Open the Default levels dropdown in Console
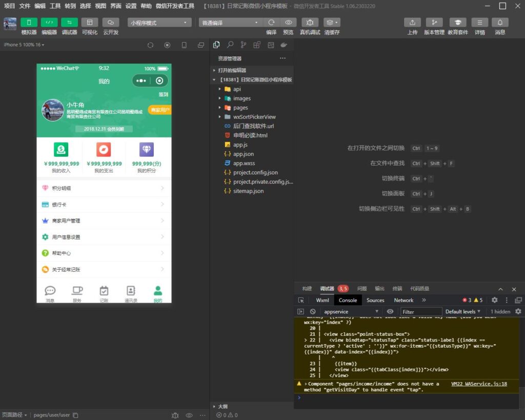 462,311
